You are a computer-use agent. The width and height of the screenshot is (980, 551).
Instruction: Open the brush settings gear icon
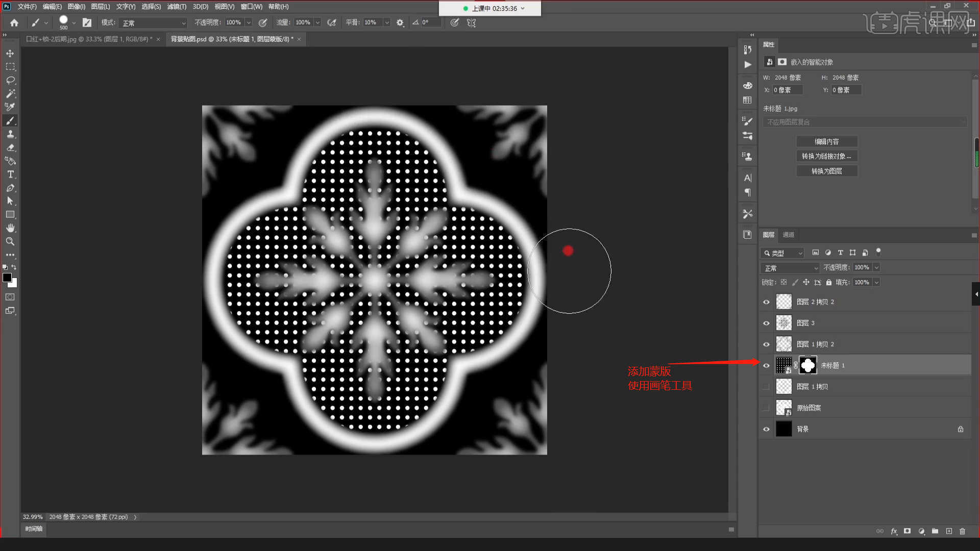click(x=400, y=22)
